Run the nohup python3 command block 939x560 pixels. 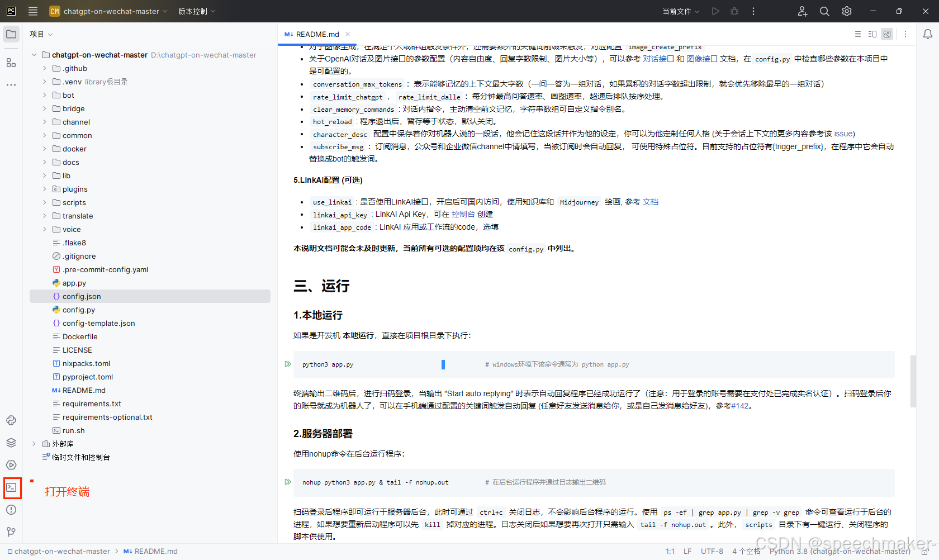(288, 482)
